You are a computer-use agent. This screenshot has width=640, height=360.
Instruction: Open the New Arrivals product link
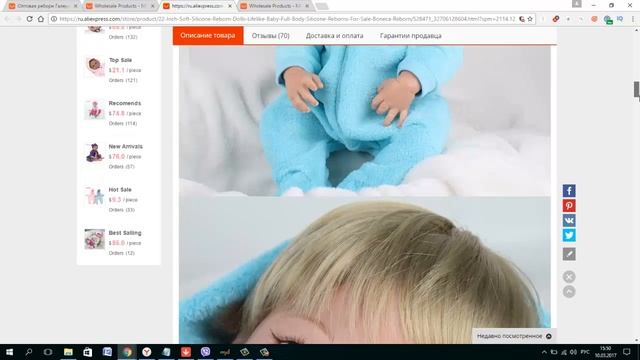point(125,147)
